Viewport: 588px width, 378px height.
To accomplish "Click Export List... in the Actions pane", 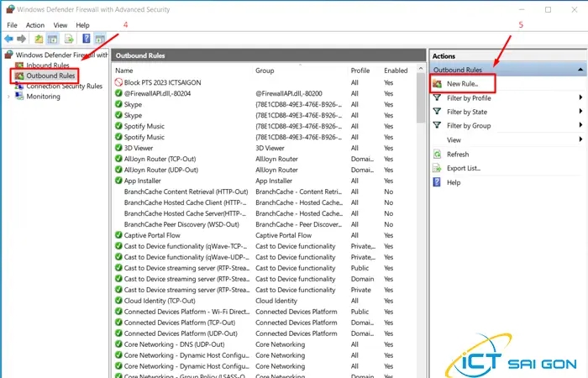I will pyautogui.click(x=464, y=168).
